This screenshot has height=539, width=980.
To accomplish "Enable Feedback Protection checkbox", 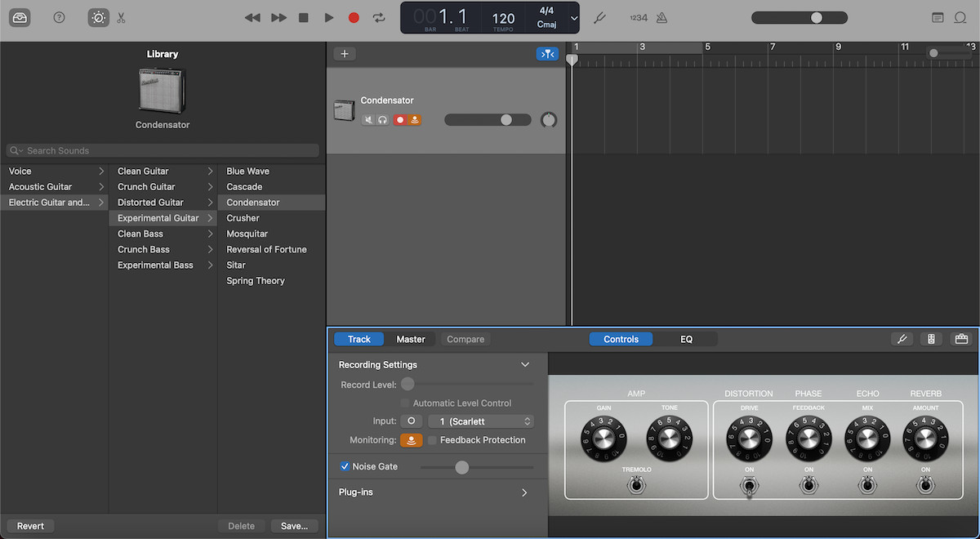I will [432, 440].
